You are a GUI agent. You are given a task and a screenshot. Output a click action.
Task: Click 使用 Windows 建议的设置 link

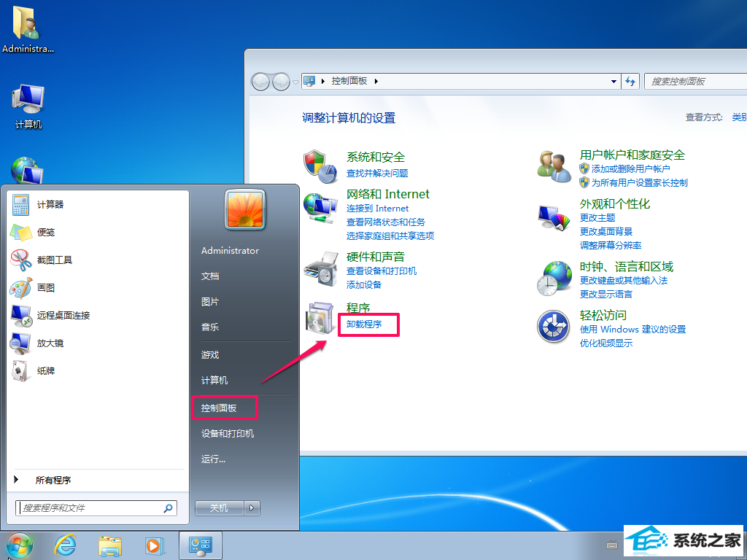(x=632, y=329)
